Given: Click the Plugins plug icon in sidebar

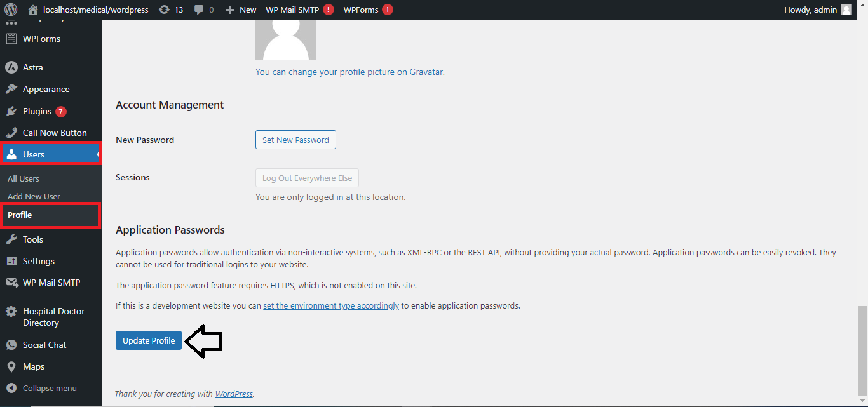Looking at the screenshot, I should 11,111.
